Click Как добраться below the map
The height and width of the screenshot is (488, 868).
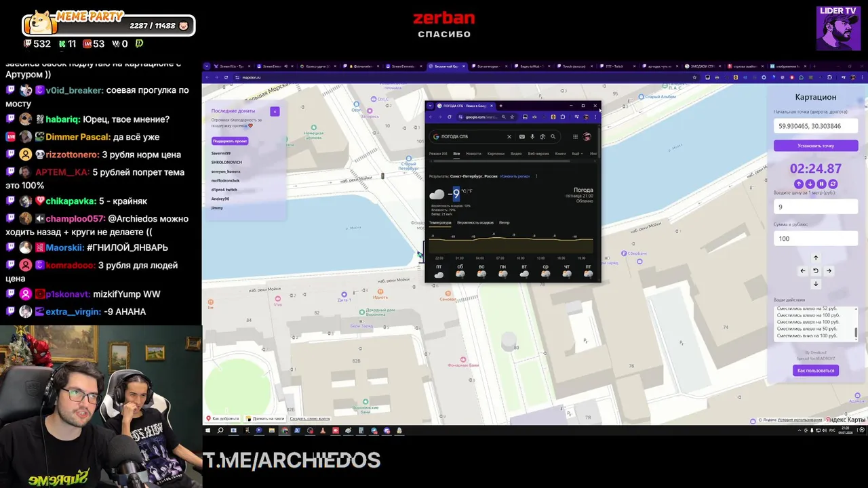coord(222,419)
